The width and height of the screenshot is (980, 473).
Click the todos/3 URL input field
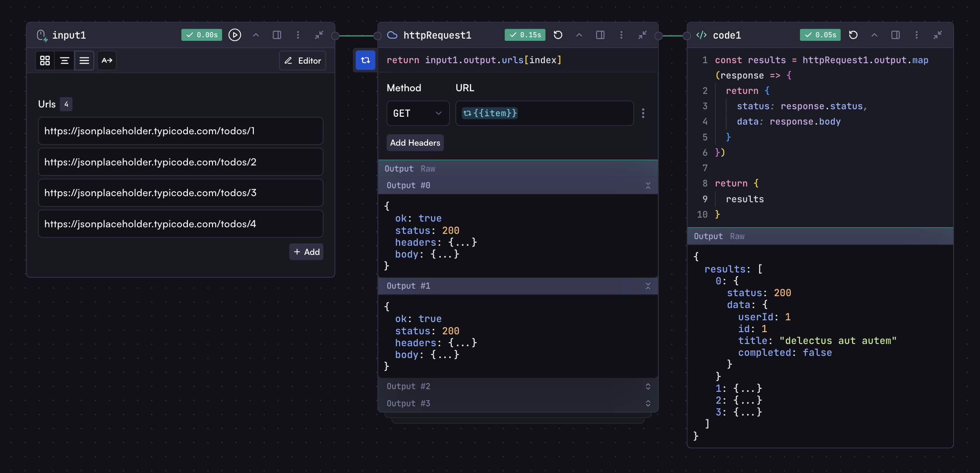(x=180, y=193)
